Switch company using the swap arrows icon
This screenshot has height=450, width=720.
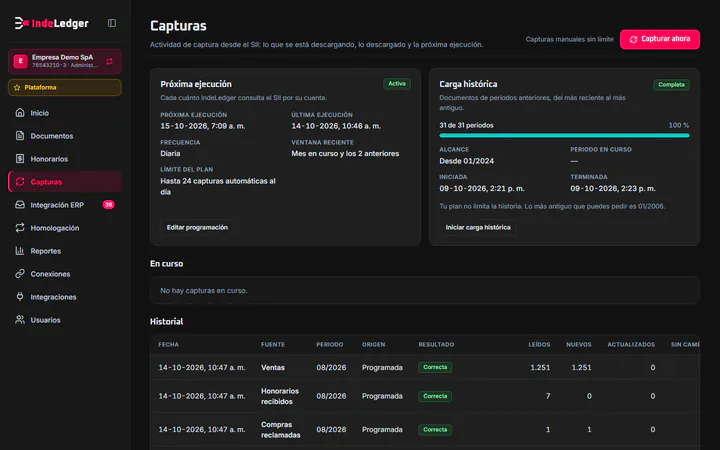[x=109, y=61]
